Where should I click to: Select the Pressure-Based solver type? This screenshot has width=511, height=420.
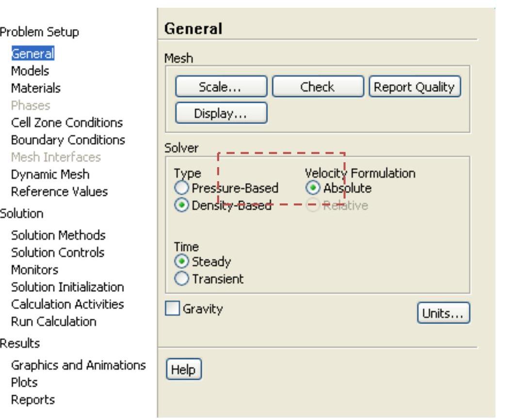[181, 188]
